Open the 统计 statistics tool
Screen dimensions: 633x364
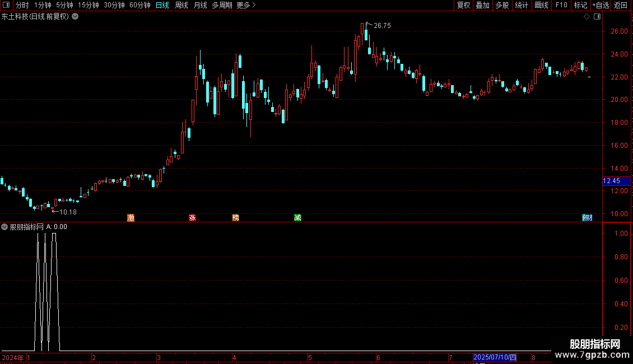522,5
